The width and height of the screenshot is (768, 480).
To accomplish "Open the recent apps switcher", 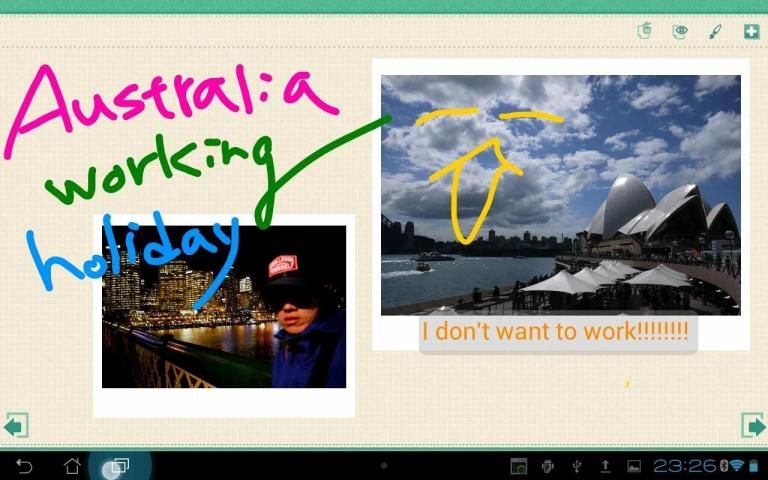I will tap(119, 466).
